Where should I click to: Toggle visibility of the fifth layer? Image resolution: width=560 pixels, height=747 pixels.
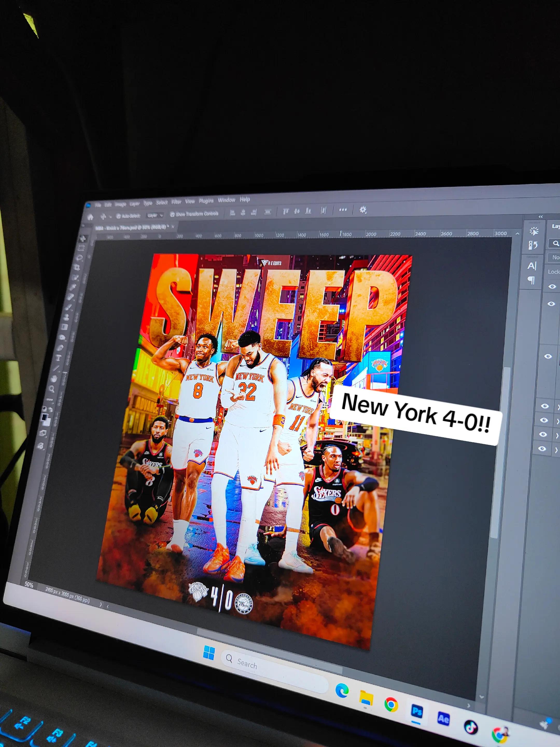coord(544,420)
